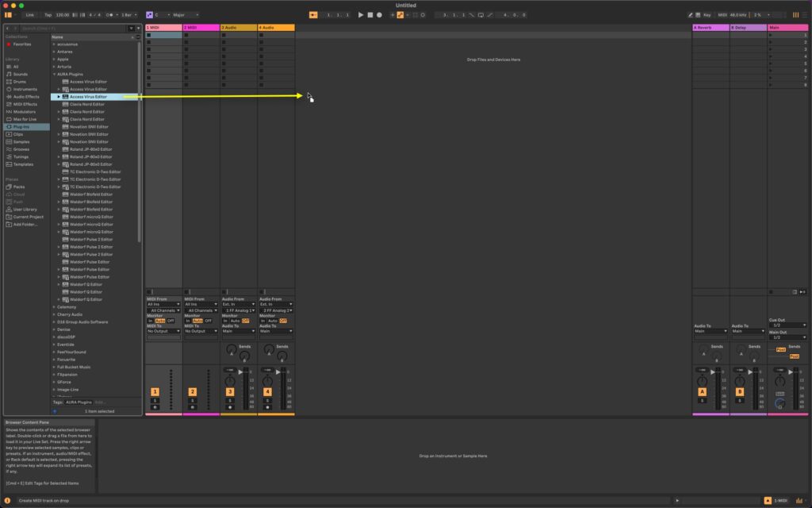
Task: Open the Ext. In dropdown on track 4 Audio
Action: [274, 304]
